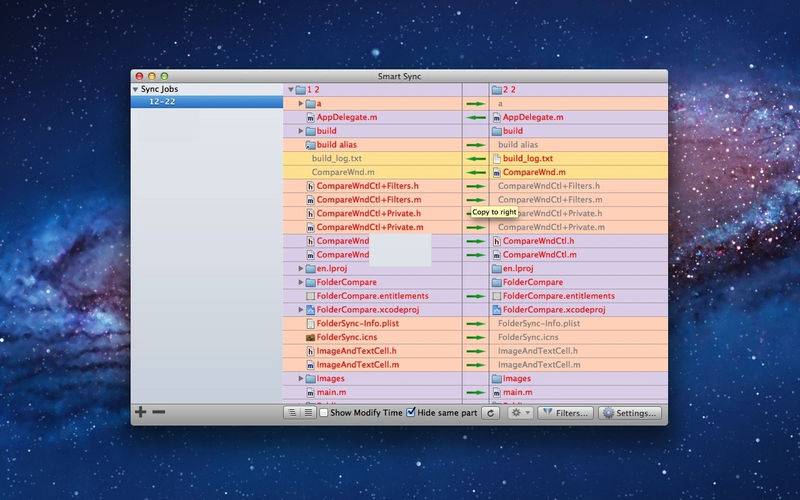Click the sync arrow for build_log.txt row

475,159
